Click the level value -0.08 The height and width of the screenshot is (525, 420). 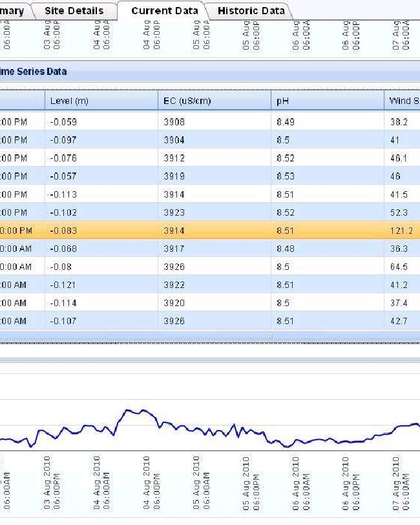tap(61, 267)
